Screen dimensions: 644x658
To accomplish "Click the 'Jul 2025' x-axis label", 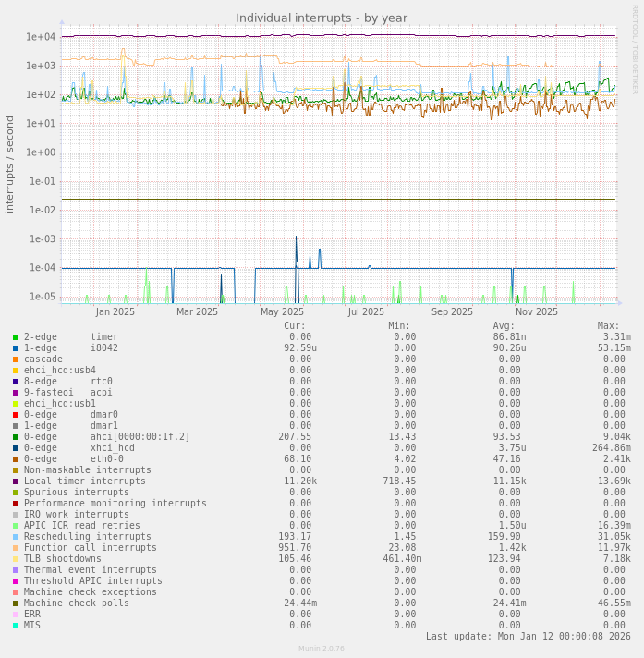I will pos(366,312).
